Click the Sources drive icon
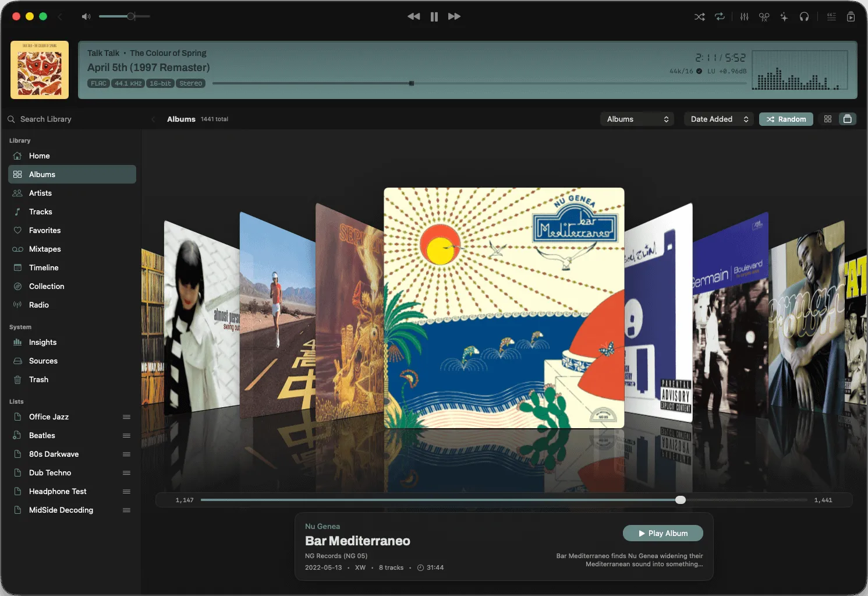The width and height of the screenshot is (868, 596). 17,361
